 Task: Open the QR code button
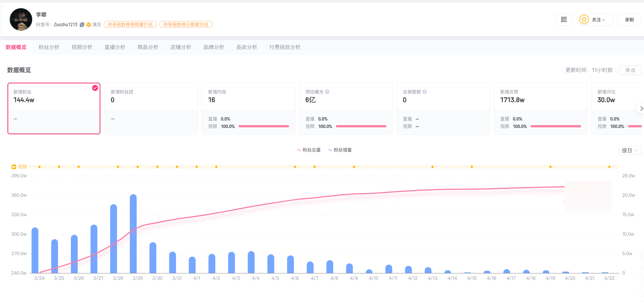tap(563, 19)
